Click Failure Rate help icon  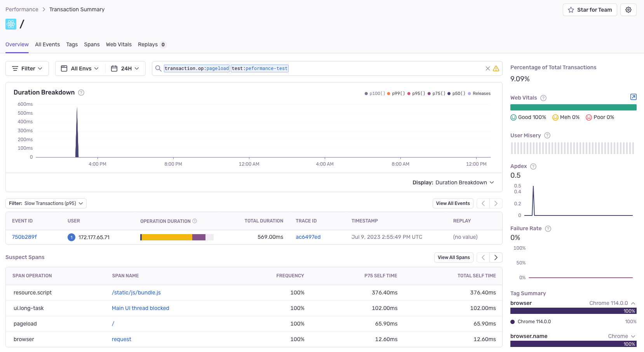pos(548,229)
